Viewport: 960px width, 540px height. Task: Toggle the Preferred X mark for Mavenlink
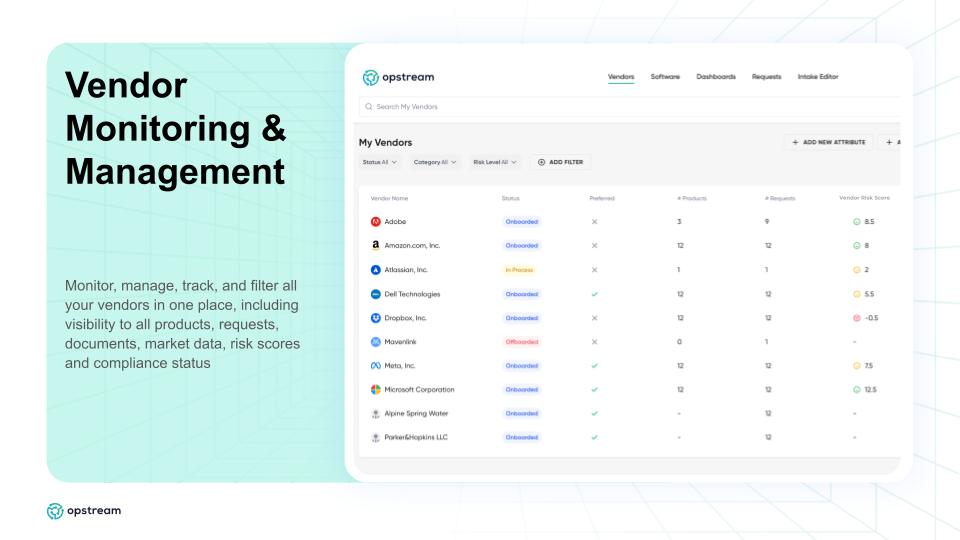[594, 342]
